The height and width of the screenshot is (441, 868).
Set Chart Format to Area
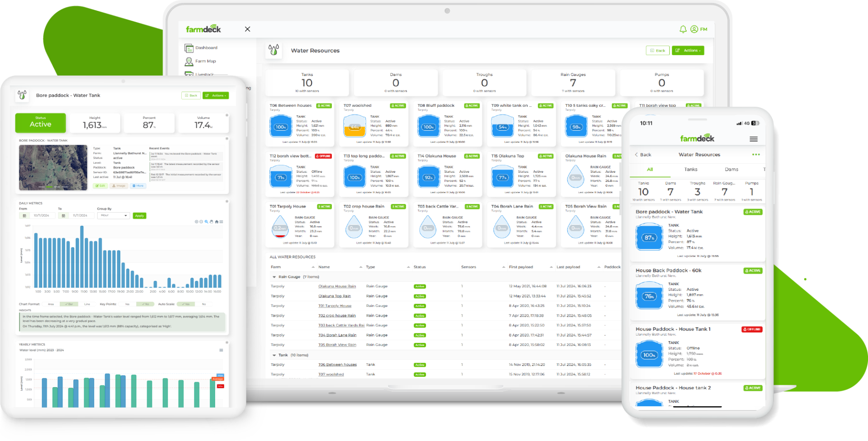[51, 304]
